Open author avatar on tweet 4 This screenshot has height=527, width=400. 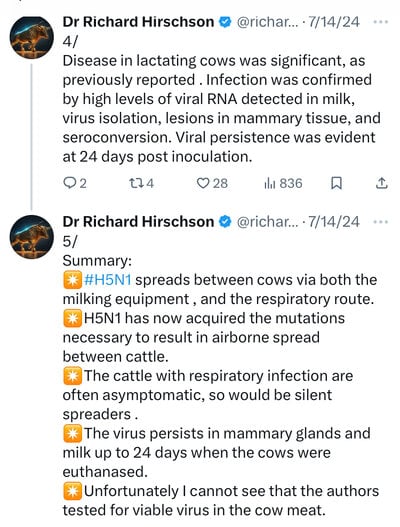32,37
